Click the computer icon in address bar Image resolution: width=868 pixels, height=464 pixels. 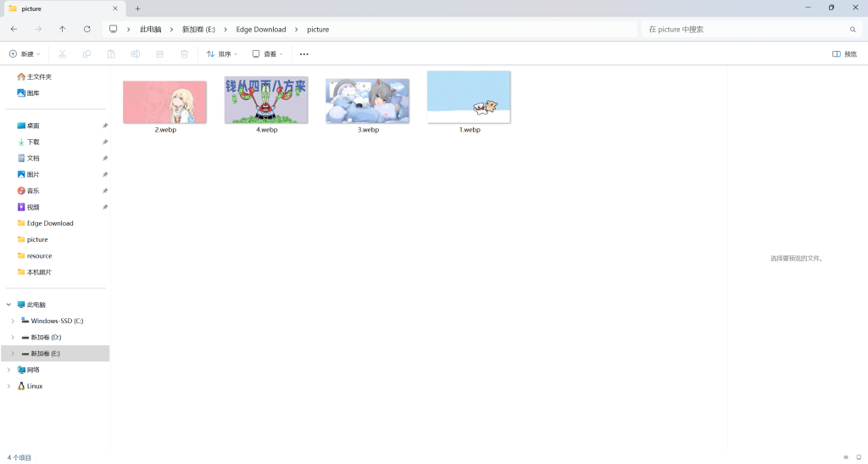113,30
